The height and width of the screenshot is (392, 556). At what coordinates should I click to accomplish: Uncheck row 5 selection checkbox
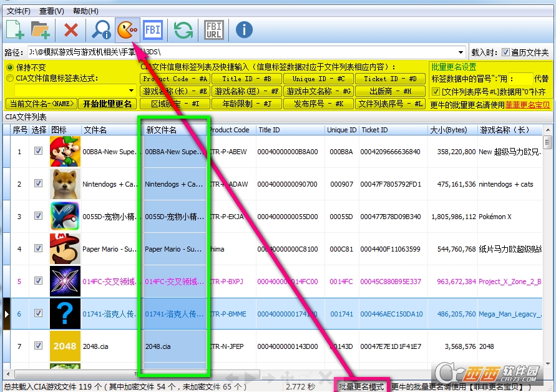pos(38,281)
